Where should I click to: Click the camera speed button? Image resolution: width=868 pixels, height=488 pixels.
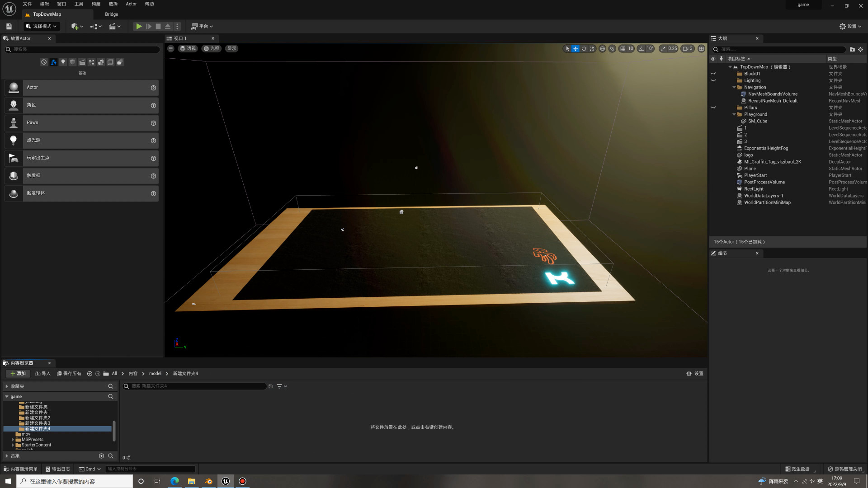tap(688, 49)
